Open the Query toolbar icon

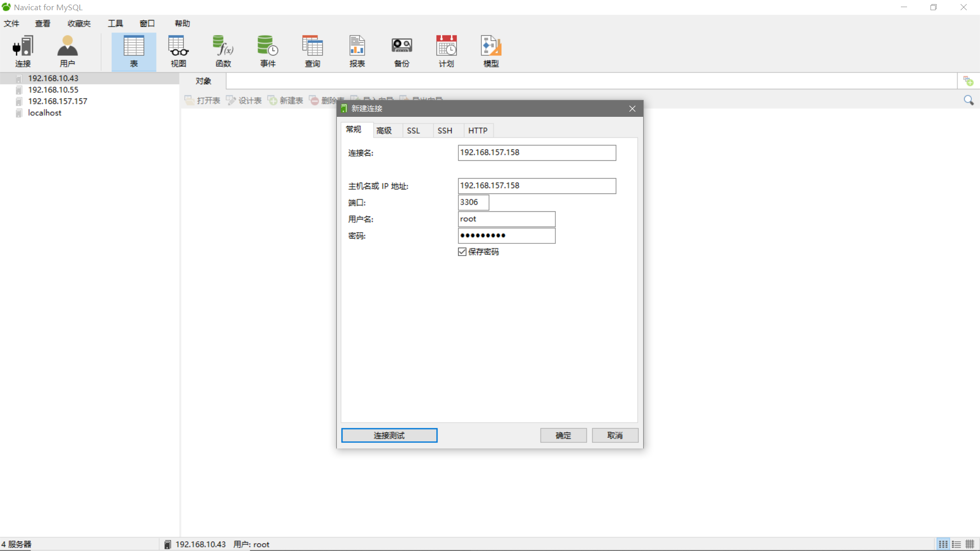(312, 51)
